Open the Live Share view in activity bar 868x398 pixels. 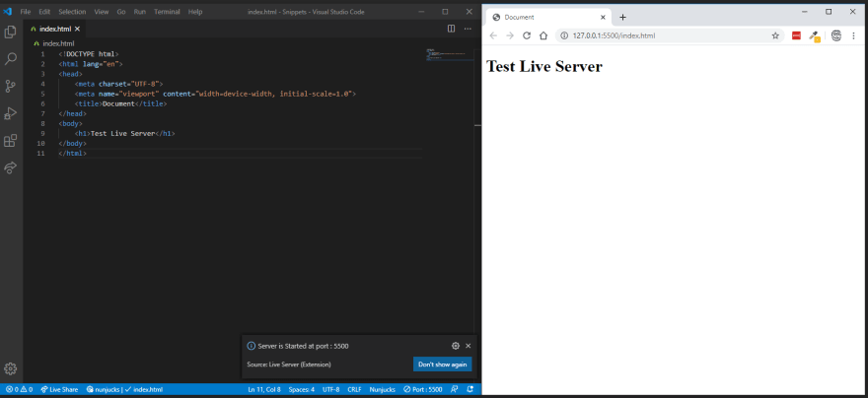pos(10,167)
